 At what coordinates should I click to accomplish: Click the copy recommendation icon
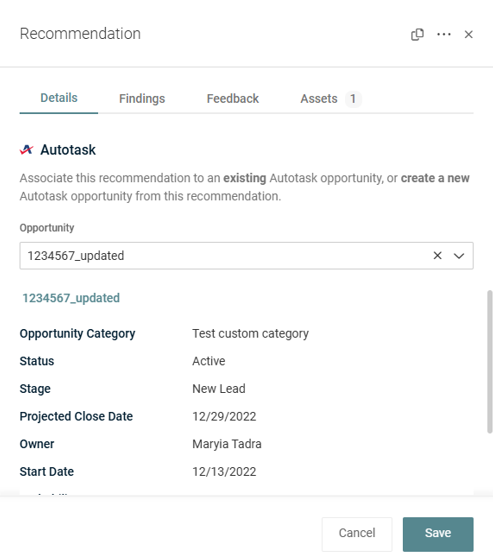pyautogui.click(x=417, y=35)
